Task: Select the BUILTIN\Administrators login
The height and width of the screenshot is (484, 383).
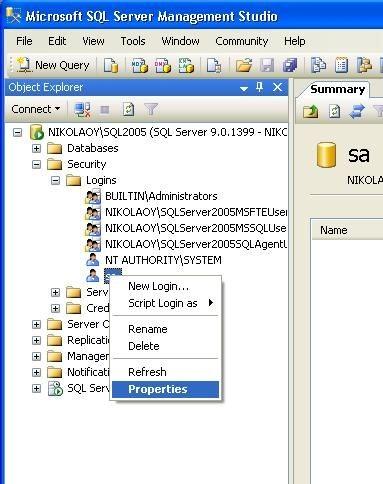Action: point(161,196)
